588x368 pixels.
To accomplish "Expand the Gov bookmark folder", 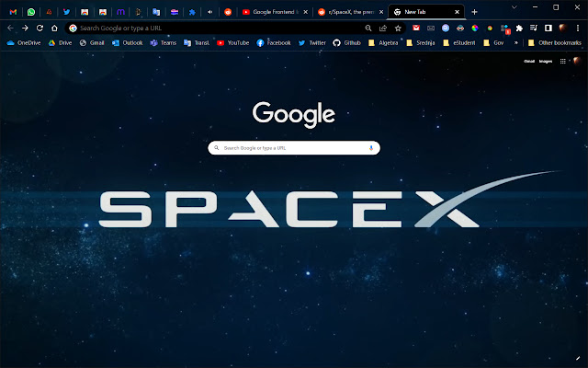I will [x=493, y=43].
